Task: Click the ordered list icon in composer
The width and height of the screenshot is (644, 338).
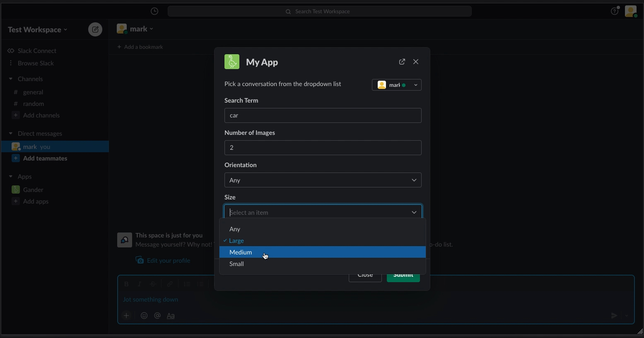Action: (187, 284)
